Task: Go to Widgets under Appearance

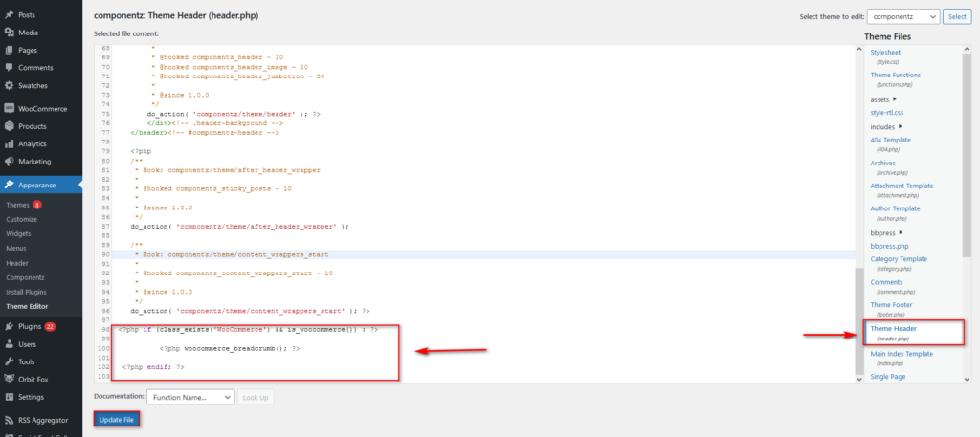Action: 21,231
